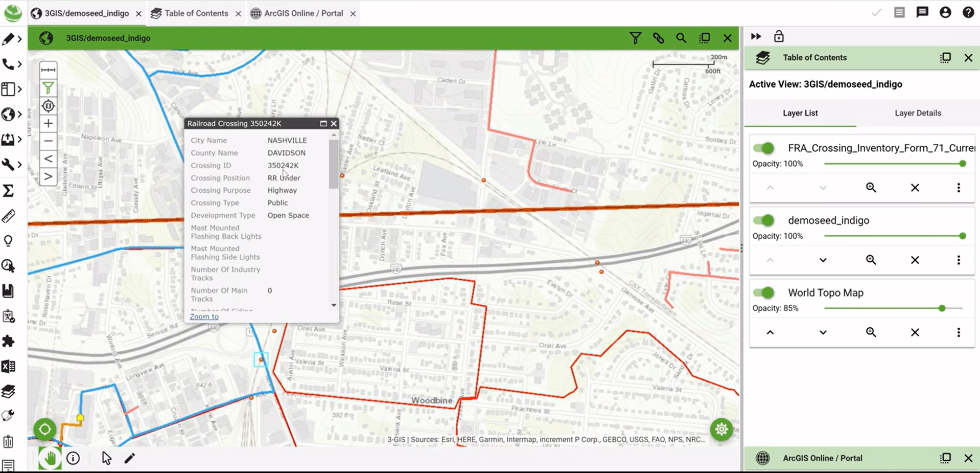Click the map zoom in plus button
This screenshot has height=473, width=980.
tap(48, 123)
